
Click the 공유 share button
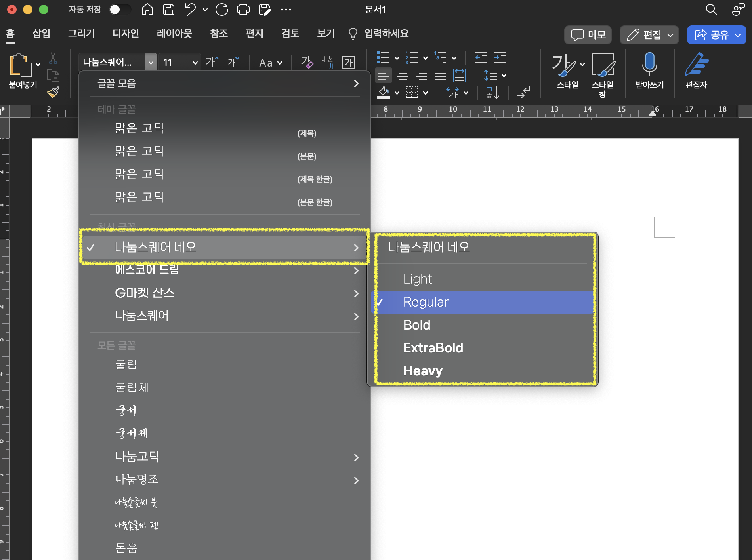coord(716,35)
